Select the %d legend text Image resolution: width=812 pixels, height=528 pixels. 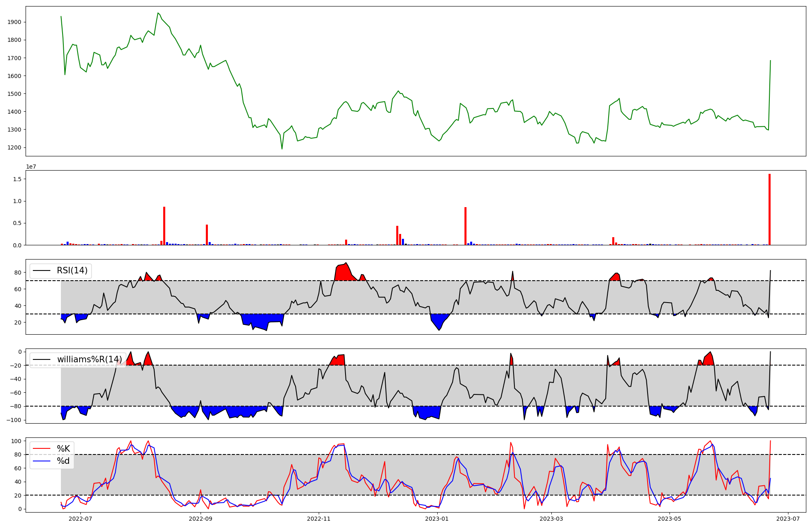click(x=63, y=461)
